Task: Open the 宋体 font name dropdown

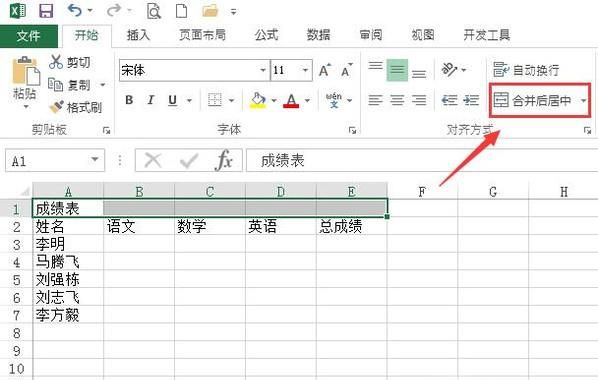Action: tap(263, 70)
